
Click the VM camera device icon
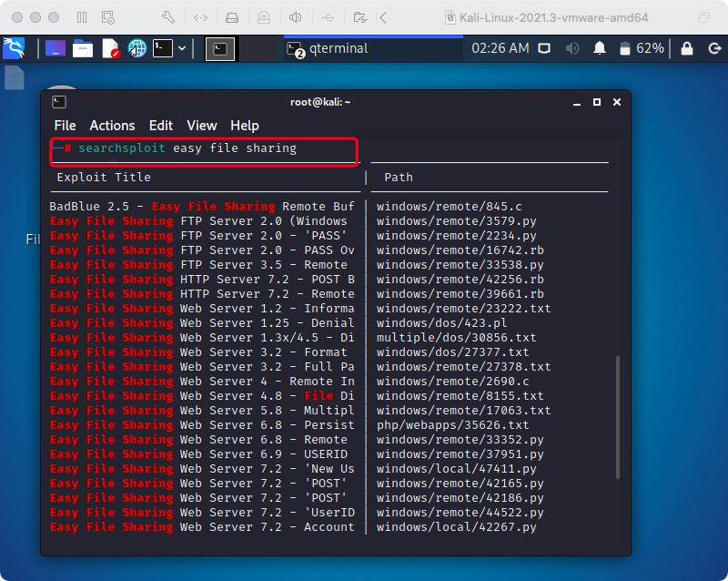pyautogui.click(x=264, y=17)
